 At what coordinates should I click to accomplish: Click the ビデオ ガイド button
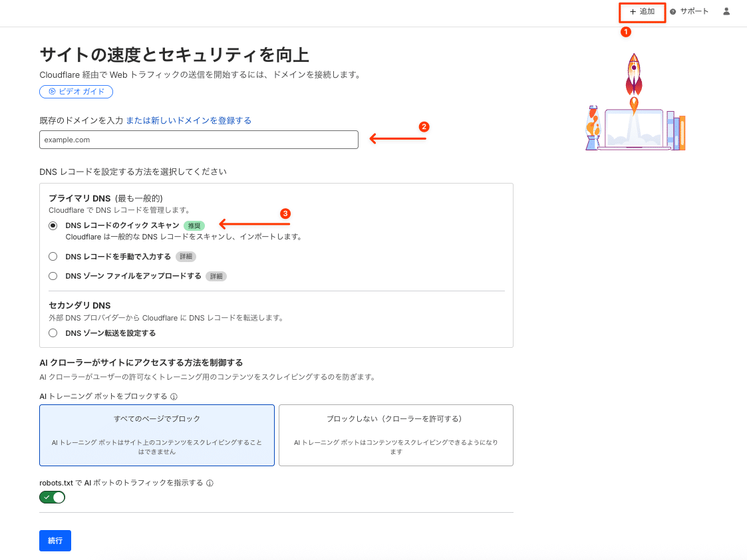click(x=76, y=92)
